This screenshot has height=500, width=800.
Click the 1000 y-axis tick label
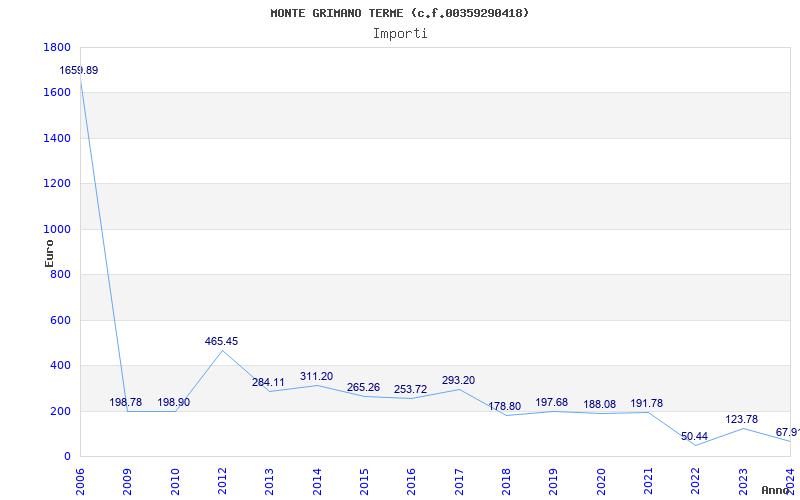pyautogui.click(x=57, y=230)
